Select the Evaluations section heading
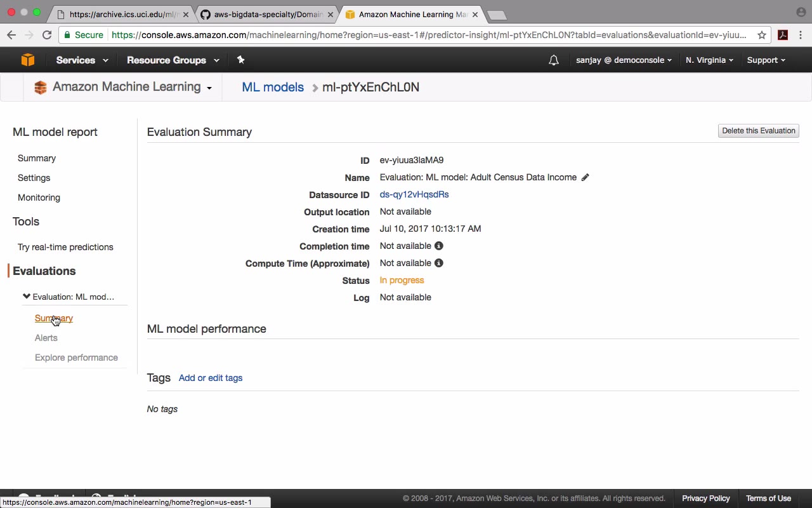The image size is (812, 508). click(44, 271)
